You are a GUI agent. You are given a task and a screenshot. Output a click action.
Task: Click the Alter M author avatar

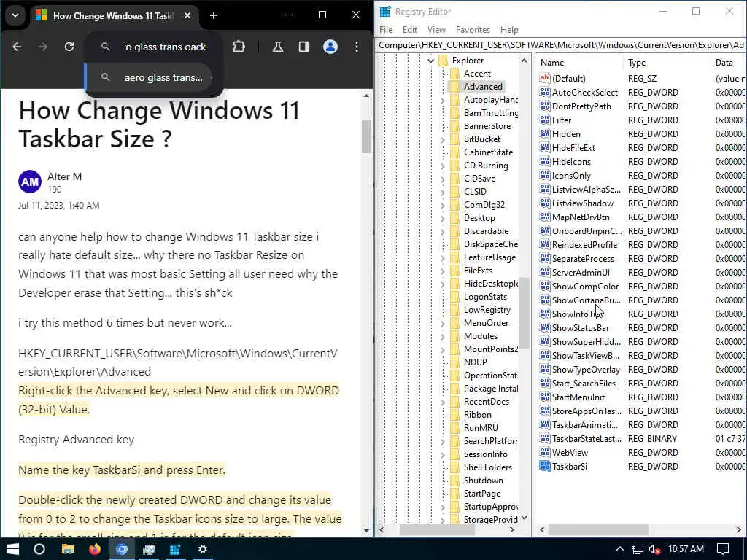click(x=29, y=182)
